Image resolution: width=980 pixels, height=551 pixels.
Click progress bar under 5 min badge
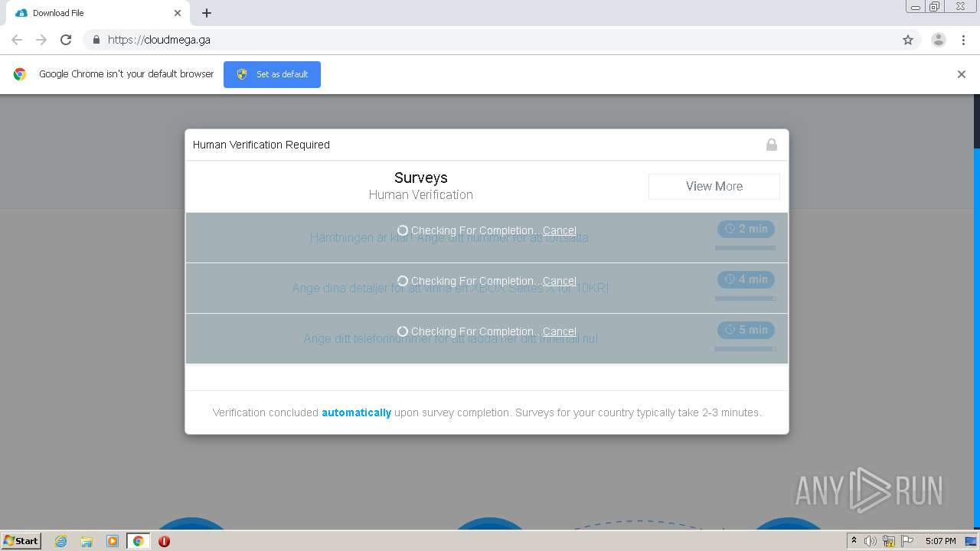745,349
